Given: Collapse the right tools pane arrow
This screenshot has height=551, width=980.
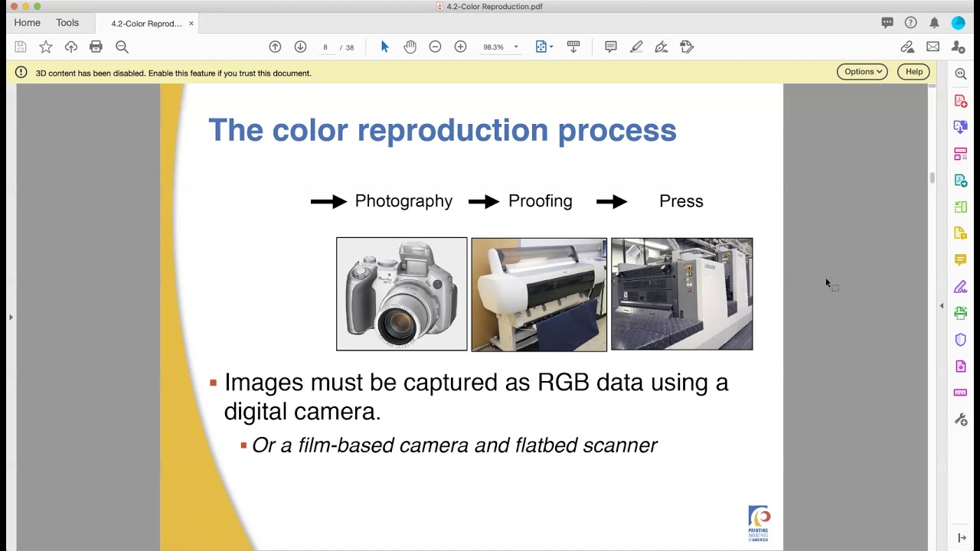Looking at the screenshot, I should (x=942, y=306).
